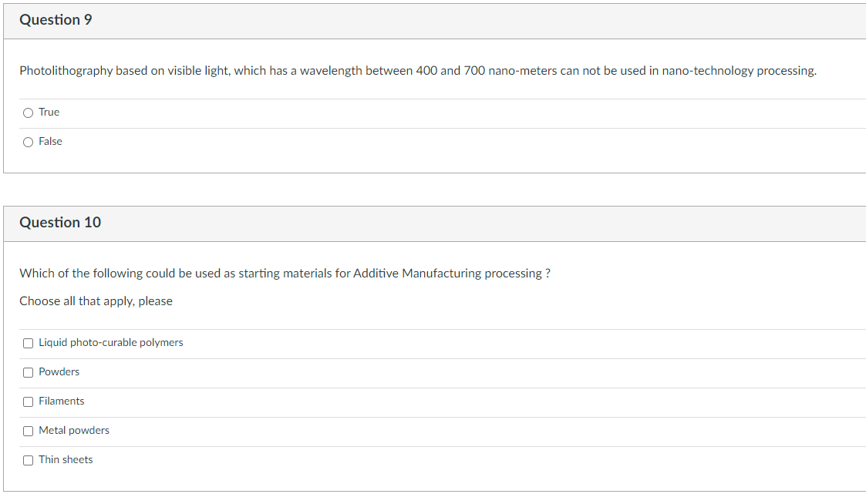
Task: Click the 'nano-technology processing' phrase
Action: tap(738, 71)
